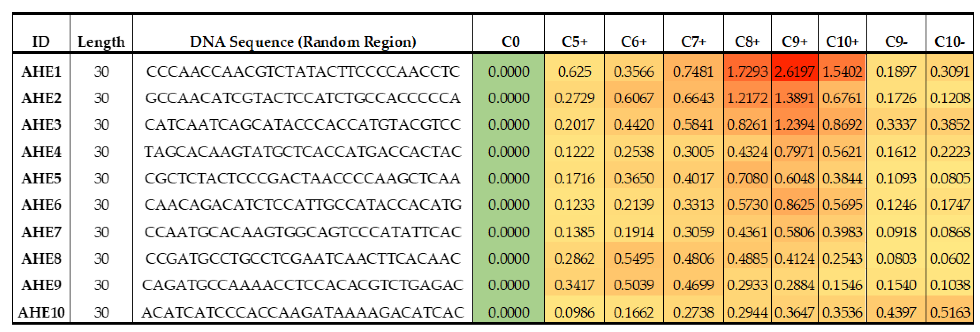
Task: Select the DNA Sequence (Random Region) header
Action: pyautogui.click(x=303, y=41)
